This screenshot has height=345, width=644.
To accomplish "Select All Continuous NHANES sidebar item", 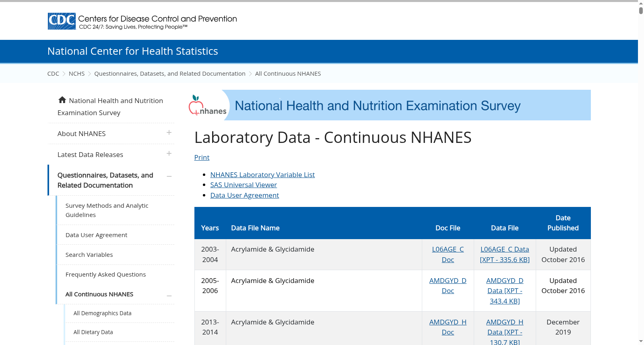I will pyautogui.click(x=99, y=294).
